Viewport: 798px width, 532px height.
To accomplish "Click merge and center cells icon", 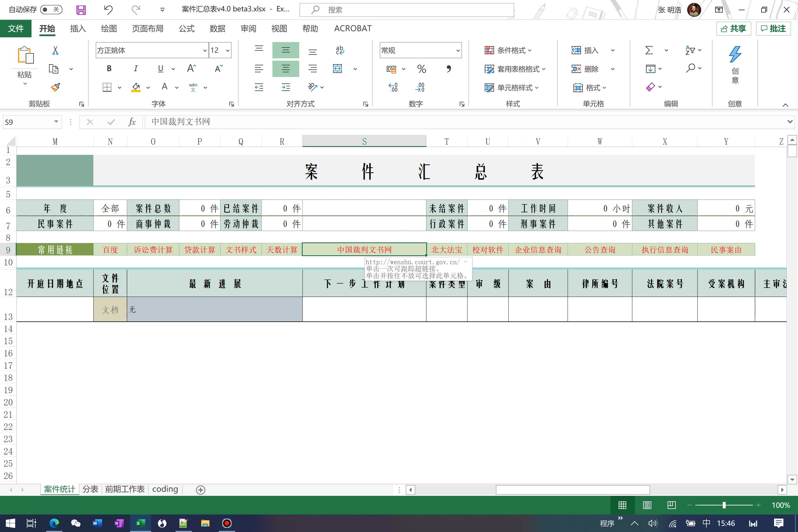I will tap(338, 69).
